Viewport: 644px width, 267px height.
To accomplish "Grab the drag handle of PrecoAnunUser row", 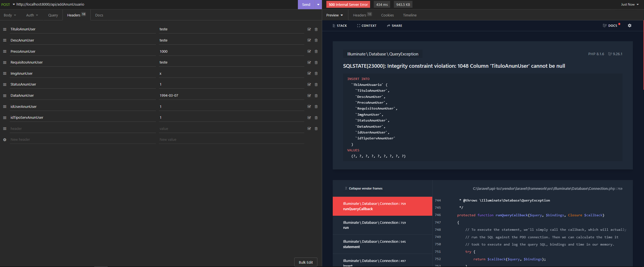I will pos(4,51).
